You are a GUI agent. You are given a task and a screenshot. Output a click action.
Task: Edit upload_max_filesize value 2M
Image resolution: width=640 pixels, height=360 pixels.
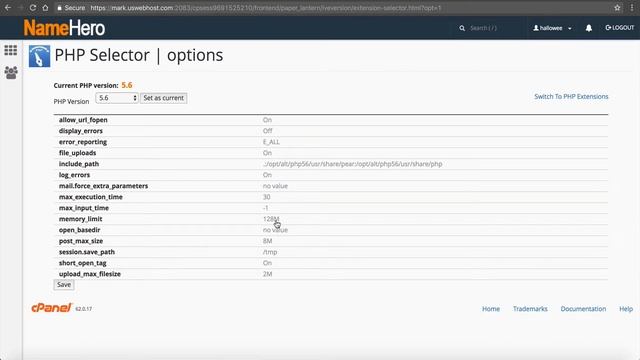coord(267,274)
